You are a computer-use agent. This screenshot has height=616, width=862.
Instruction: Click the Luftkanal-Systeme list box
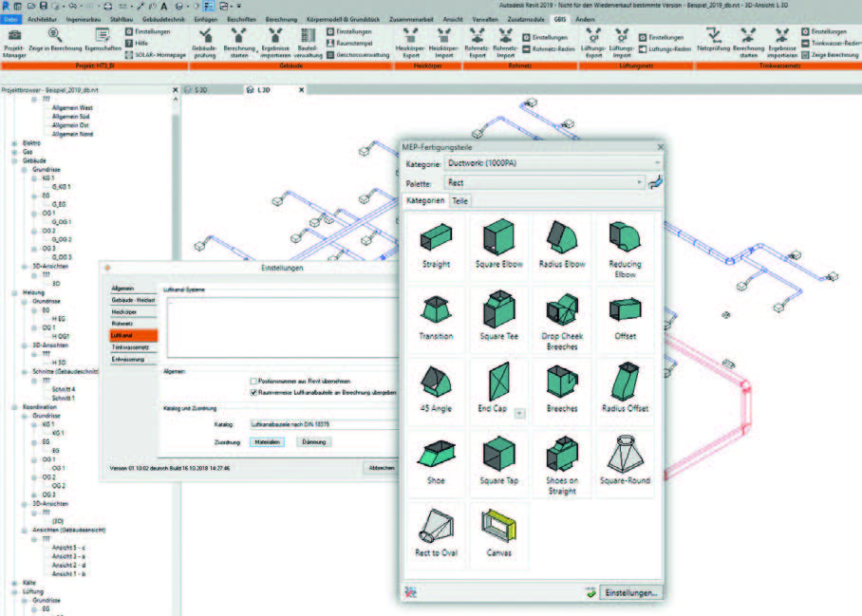[283, 327]
